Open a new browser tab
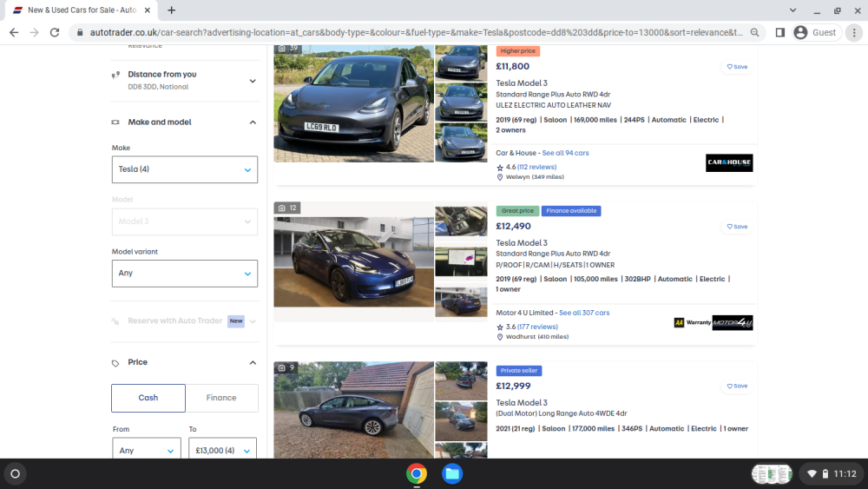Image resolution: width=868 pixels, height=489 pixels. click(172, 10)
